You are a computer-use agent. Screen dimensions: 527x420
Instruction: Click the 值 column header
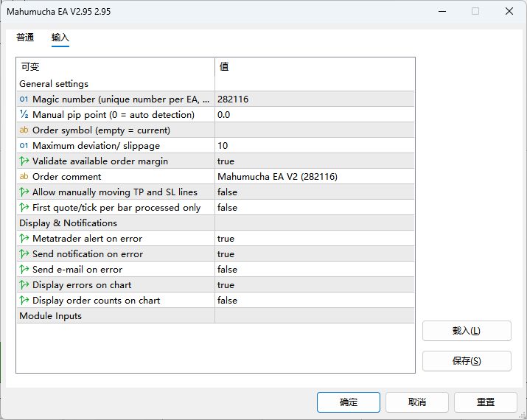[315, 66]
